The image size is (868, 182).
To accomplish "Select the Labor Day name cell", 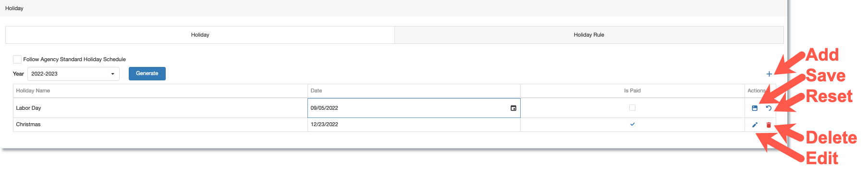I will pos(160,108).
